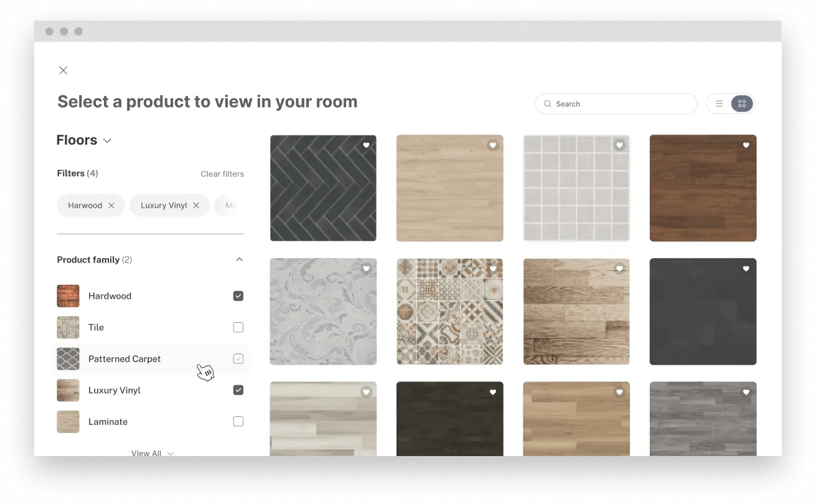Expand View All product families
This screenshot has width=816, height=504.
(x=152, y=453)
